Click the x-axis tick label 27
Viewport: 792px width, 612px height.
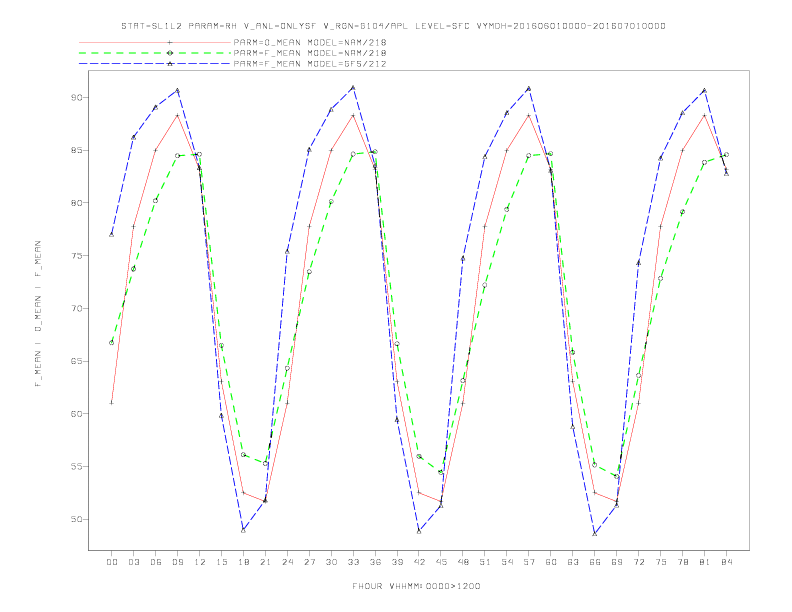pyautogui.click(x=309, y=562)
